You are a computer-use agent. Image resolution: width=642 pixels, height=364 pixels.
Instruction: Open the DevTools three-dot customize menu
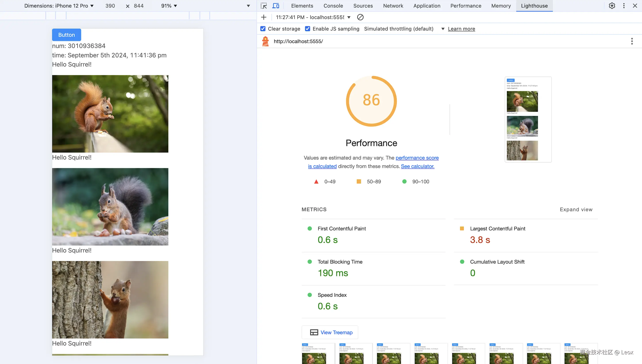(624, 6)
